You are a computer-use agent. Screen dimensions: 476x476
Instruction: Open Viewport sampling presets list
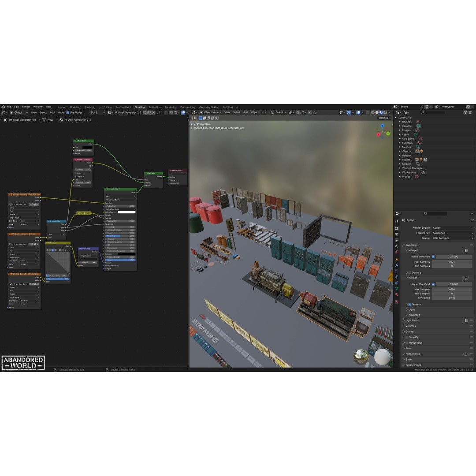(466, 250)
